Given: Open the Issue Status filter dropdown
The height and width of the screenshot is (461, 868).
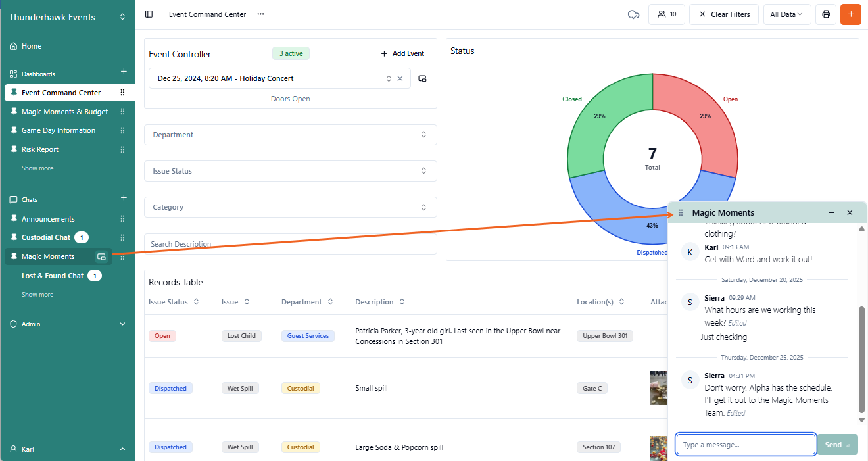Looking at the screenshot, I should click(x=290, y=171).
